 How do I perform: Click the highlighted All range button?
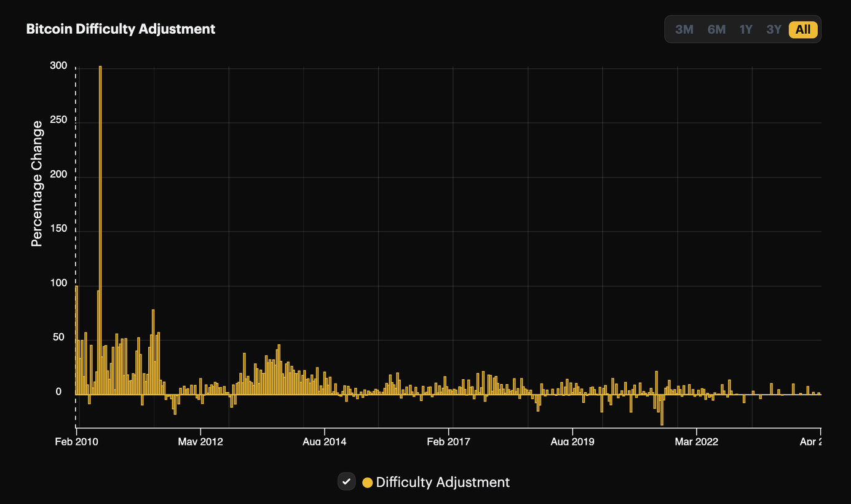802,29
